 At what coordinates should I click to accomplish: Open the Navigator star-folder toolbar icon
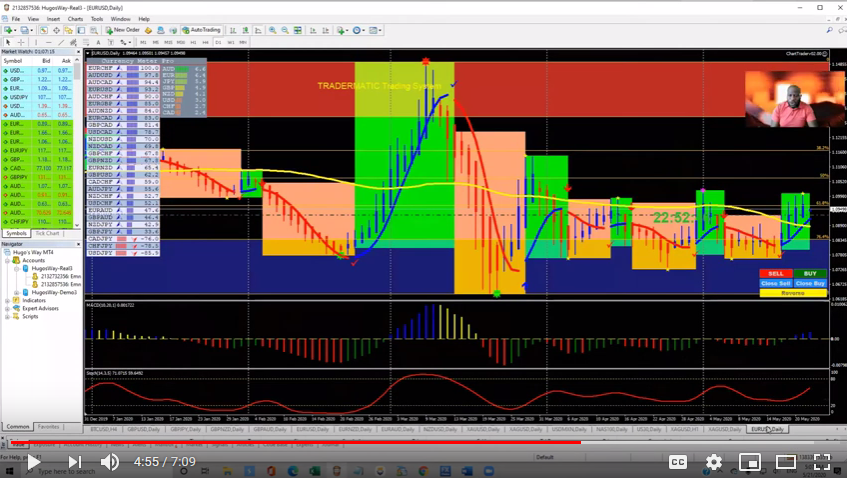click(x=69, y=30)
